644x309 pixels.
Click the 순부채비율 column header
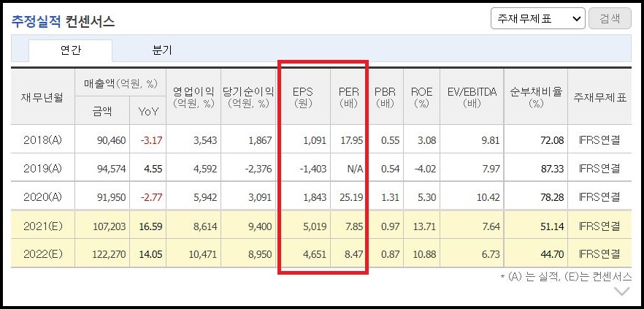[x=536, y=97]
